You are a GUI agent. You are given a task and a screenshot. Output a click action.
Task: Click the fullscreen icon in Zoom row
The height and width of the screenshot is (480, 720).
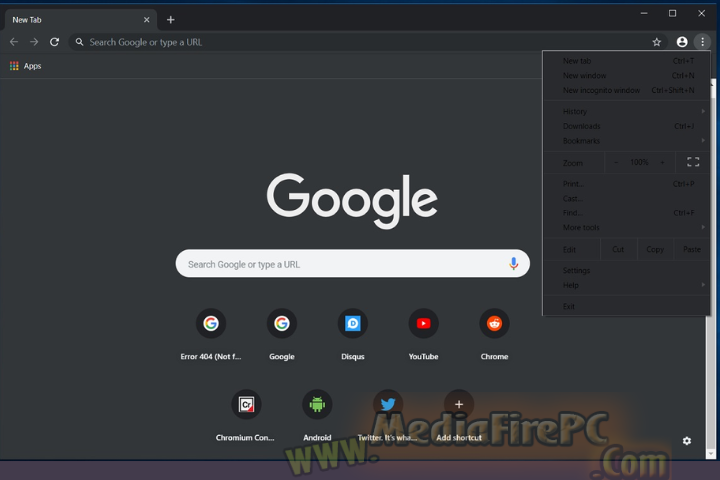coord(693,162)
